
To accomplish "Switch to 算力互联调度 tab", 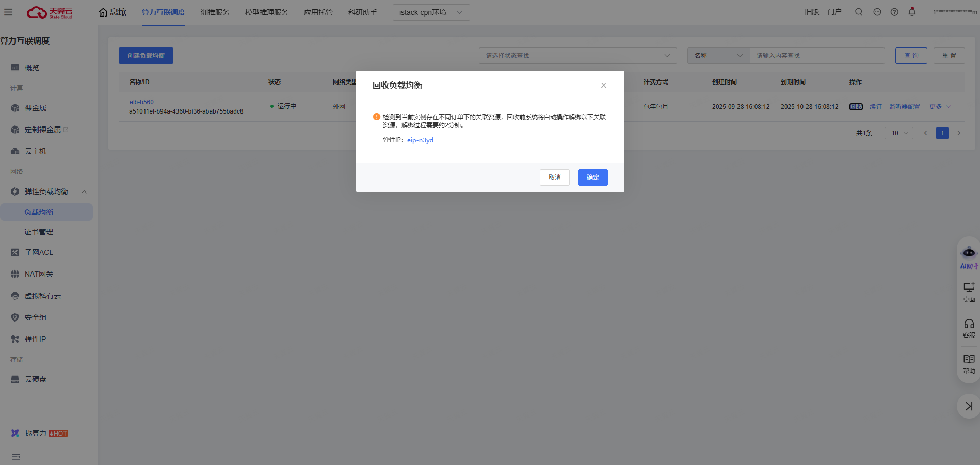I will [x=163, y=12].
